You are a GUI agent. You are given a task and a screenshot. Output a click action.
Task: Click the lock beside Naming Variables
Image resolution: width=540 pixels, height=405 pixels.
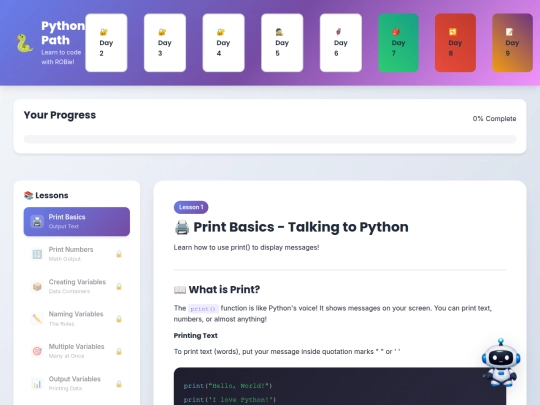click(x=119, y=319)
